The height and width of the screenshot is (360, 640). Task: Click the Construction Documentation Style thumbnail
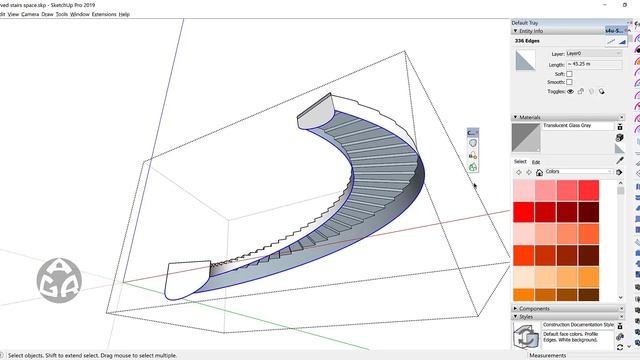pos(526,336)
